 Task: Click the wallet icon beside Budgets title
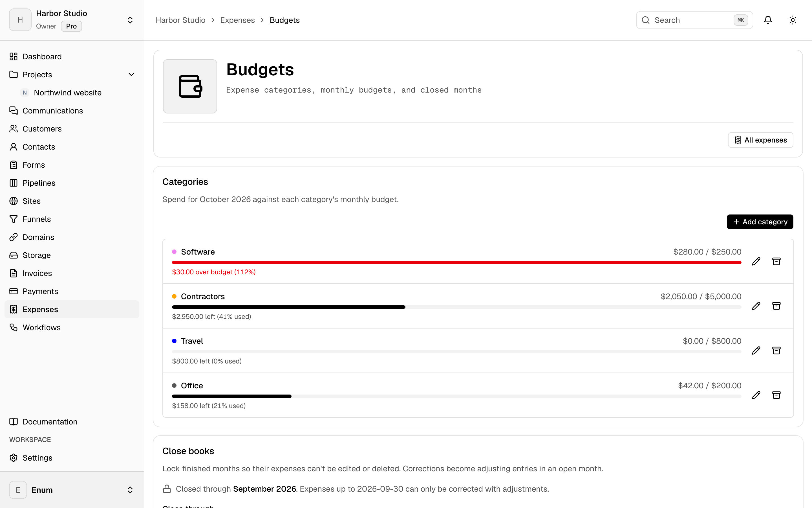click(x=190, y=86)
